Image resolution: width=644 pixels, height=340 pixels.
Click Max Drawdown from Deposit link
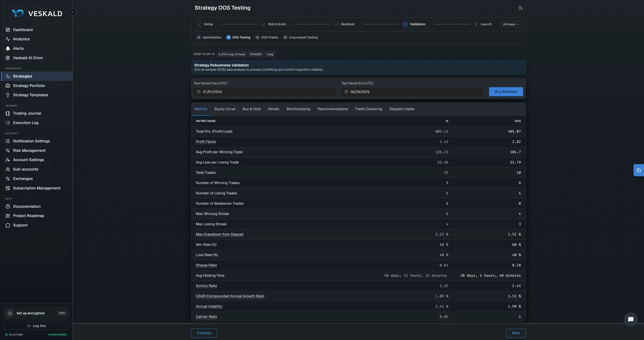point(220,234)
